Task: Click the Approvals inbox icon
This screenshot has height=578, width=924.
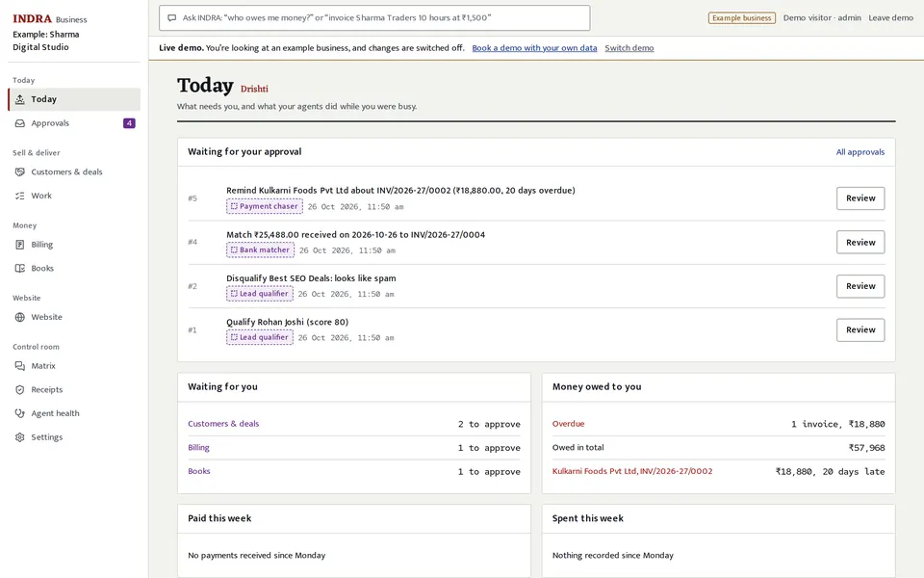Action: [x=20, y=123]
